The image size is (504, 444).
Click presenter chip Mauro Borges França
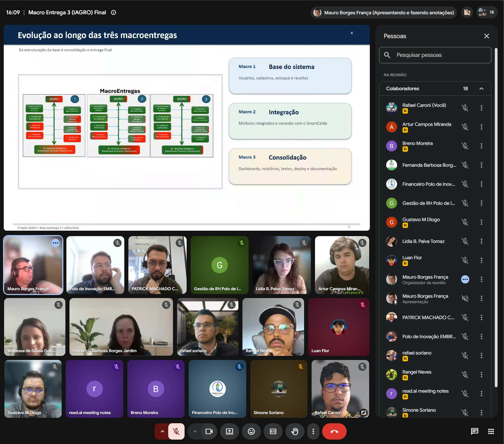coord(384,13)
